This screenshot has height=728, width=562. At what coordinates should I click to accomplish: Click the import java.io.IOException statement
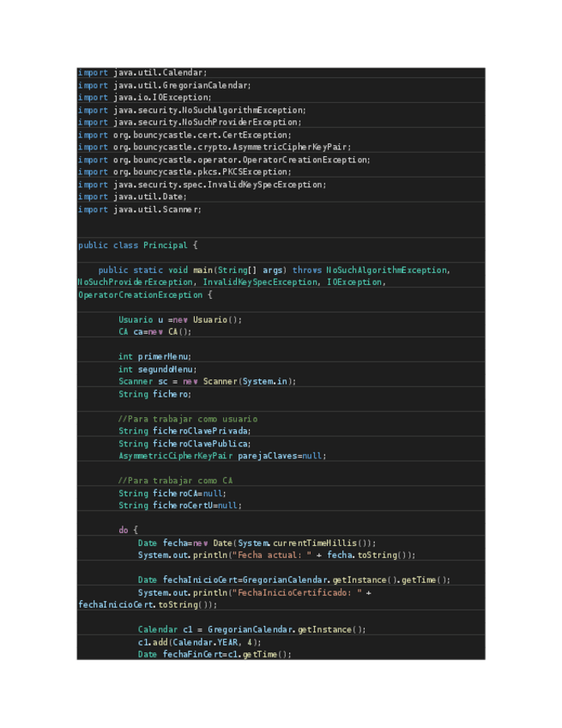tap(144, 98)
